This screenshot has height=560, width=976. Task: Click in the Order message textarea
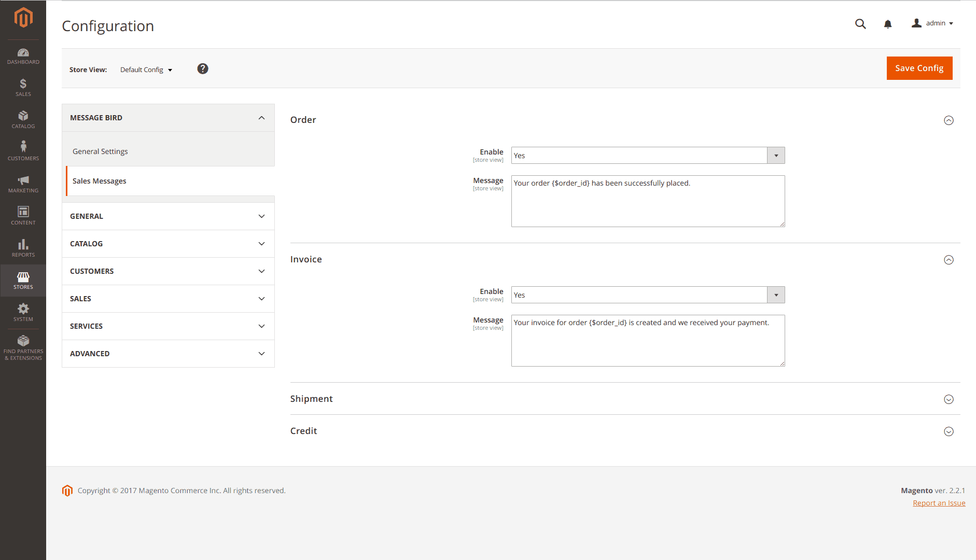pos(648,201)
